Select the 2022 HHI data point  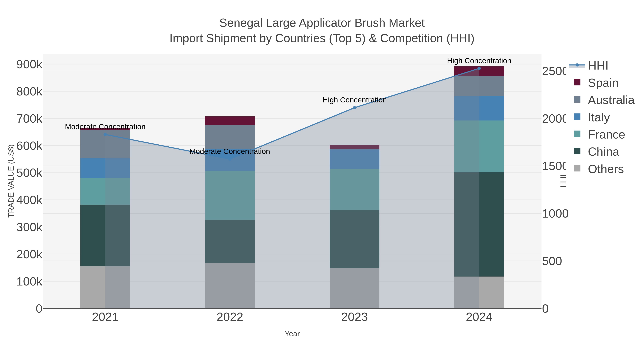tap(230, 159)
